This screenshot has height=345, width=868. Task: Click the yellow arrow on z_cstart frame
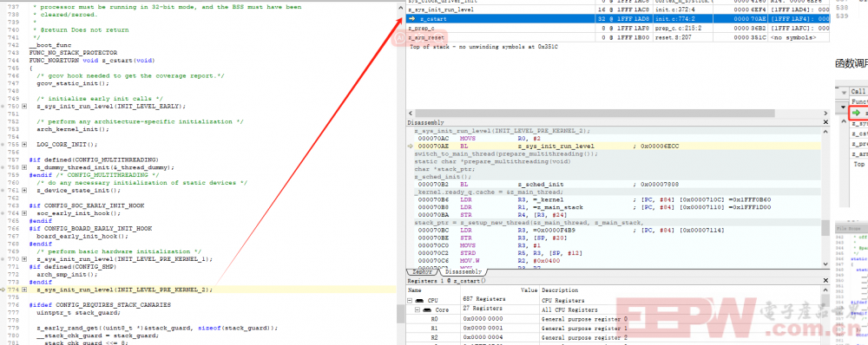(411, 19)
